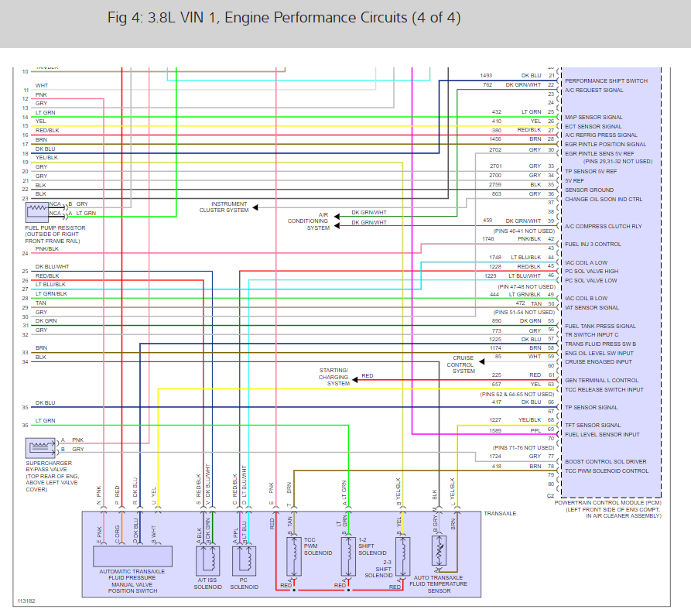Click 'MAP SENSOR SIGNAL' label

(594, 117)
